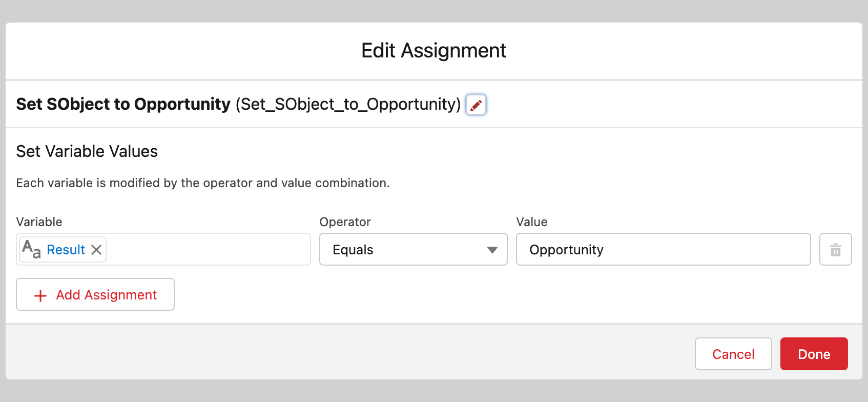Cancel the assignment edit
868x402 pixels.
[x=733, y=354]
